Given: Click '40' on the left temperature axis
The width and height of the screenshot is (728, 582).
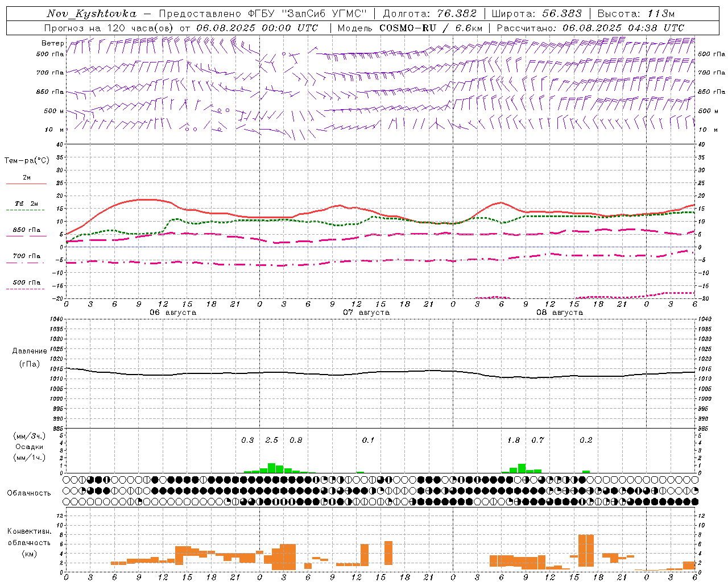Looking at the screenshot, I should [x=59, y=144].
